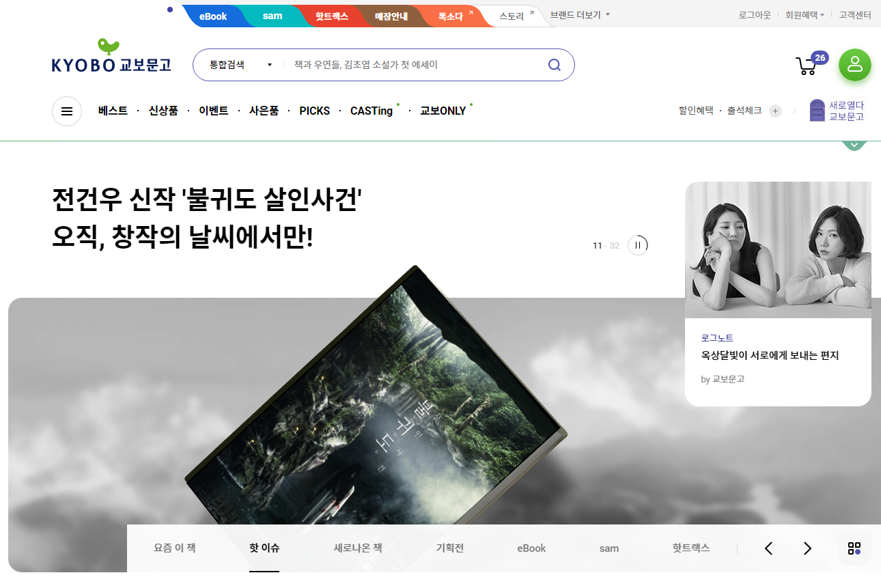The height and width of the screenshot is (588, 881).
Task: Click the plus icon beside 출석체크
Action: (x=775, y=111)
